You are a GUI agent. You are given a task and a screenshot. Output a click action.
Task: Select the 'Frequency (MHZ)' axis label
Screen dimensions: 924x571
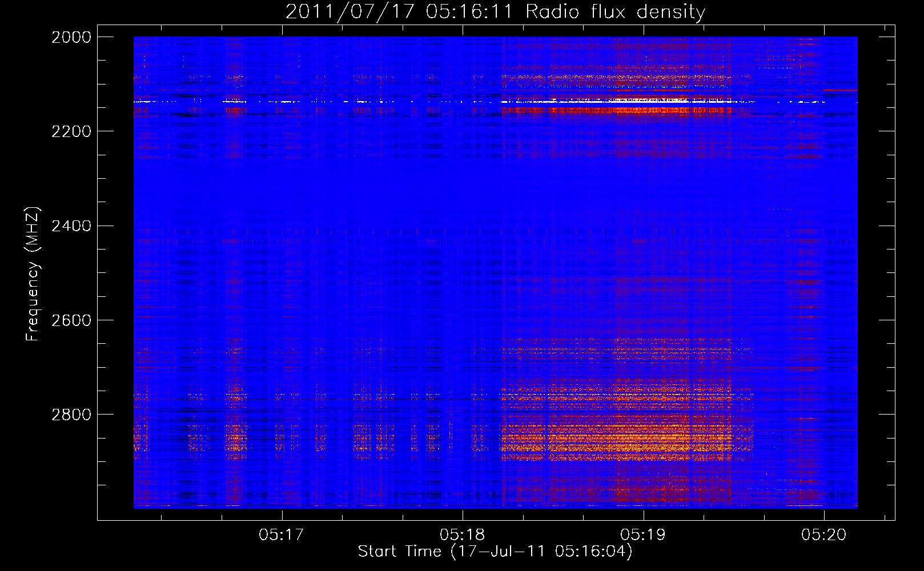point(33,274)
